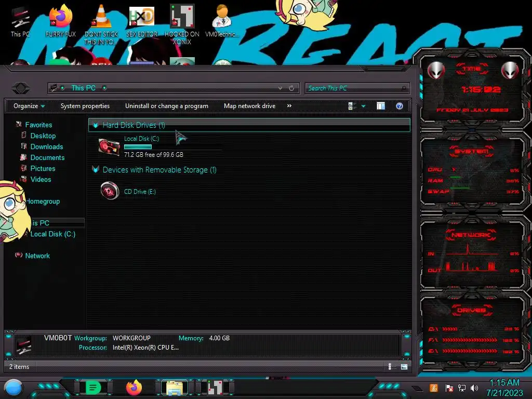532x399 pixels.
Task: Switch to large icons view via status bar
Action: (404, 366)
